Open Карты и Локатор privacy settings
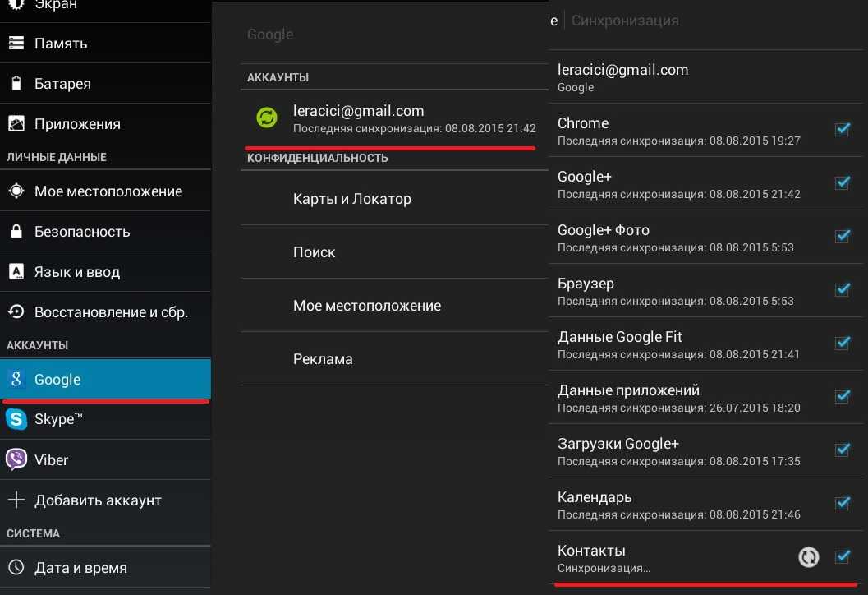This screenshot has height=595, width=868. pos(351,199)
